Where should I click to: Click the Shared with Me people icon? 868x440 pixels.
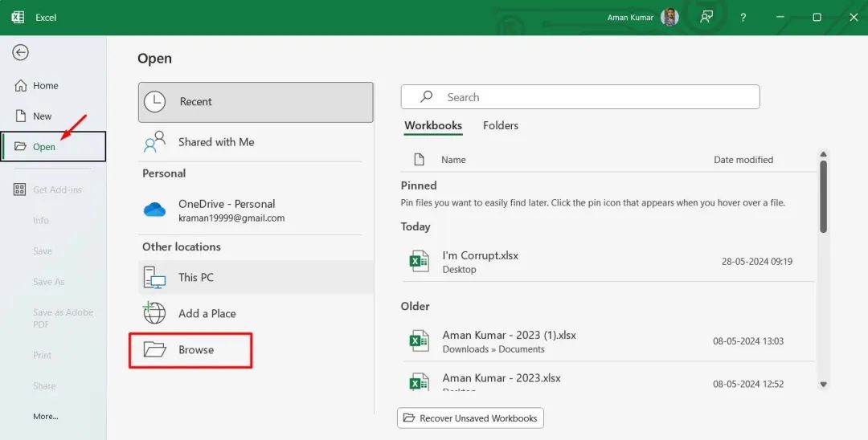tap(154, 142)
